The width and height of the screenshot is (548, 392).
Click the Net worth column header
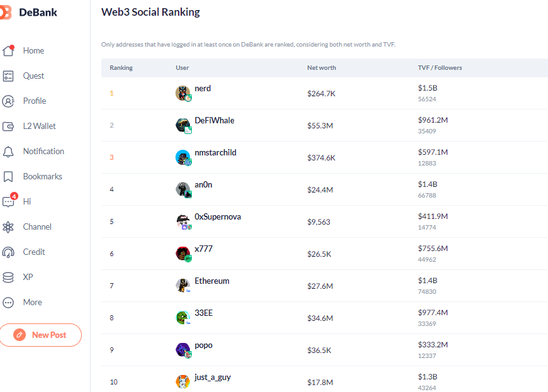pos(322,68)
